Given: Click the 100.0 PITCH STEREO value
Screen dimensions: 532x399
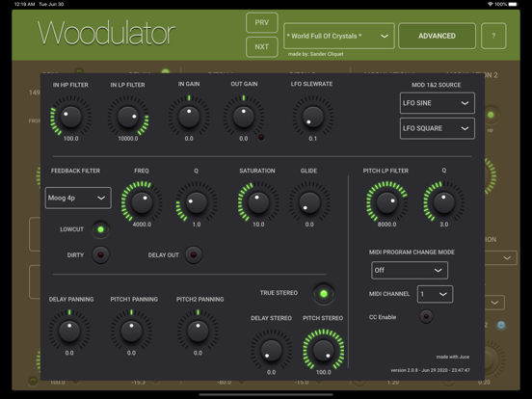Looking at the screenshot, I should 323,372.
